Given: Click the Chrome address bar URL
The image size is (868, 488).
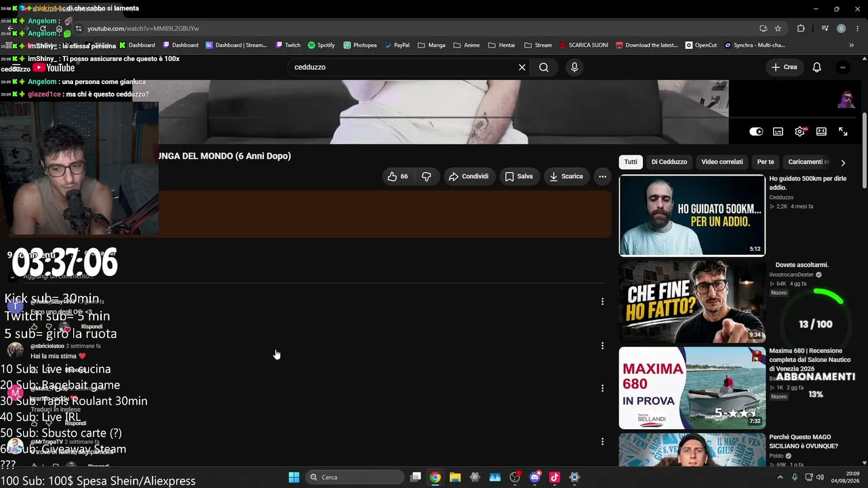Looking at the screenshot, I should [x=143, y=28].
